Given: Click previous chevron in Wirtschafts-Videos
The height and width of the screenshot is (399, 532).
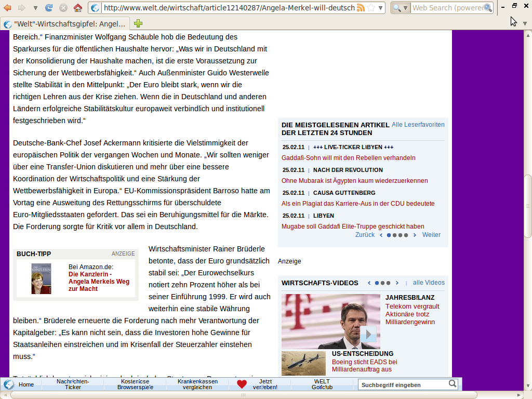Looking at the screenshot, I should 369,283.
